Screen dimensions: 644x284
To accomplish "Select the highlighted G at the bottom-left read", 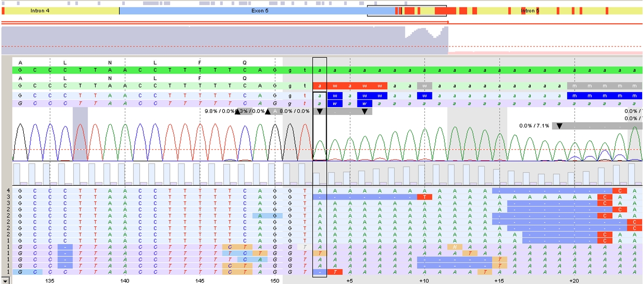I will [20, 271].
